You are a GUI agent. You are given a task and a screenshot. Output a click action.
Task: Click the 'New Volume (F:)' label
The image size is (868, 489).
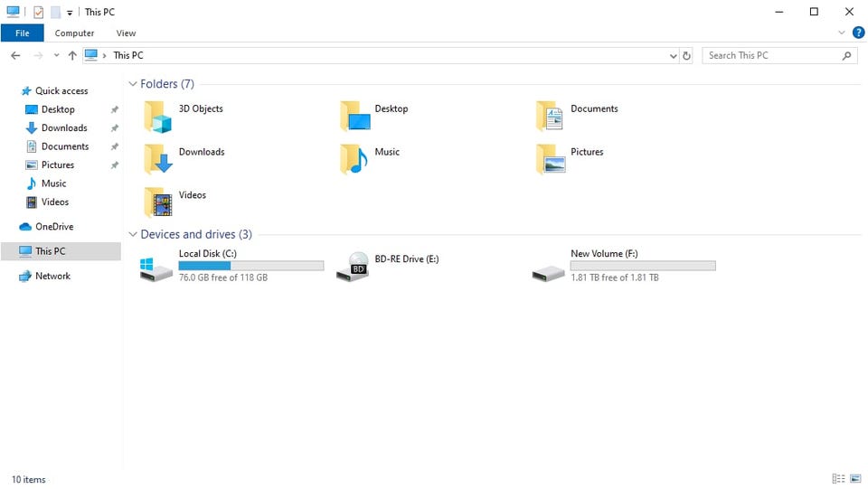click(x=604, y=253)
